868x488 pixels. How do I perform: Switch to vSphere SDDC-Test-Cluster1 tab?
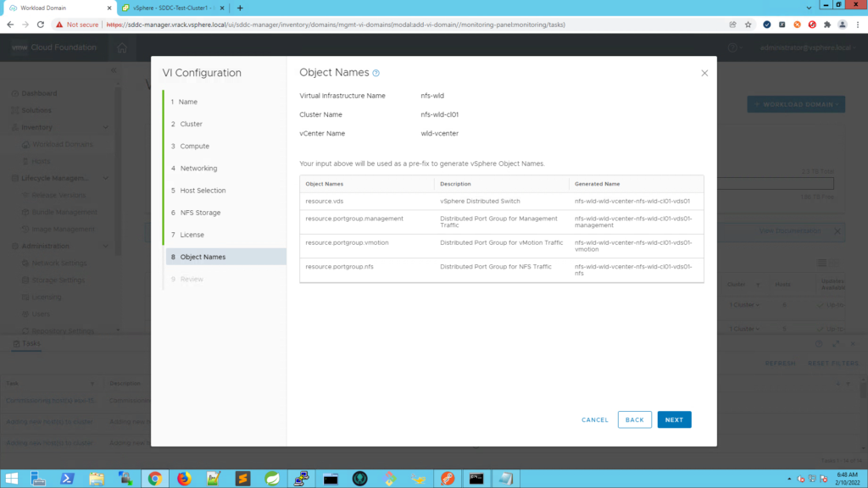(173, 8)
